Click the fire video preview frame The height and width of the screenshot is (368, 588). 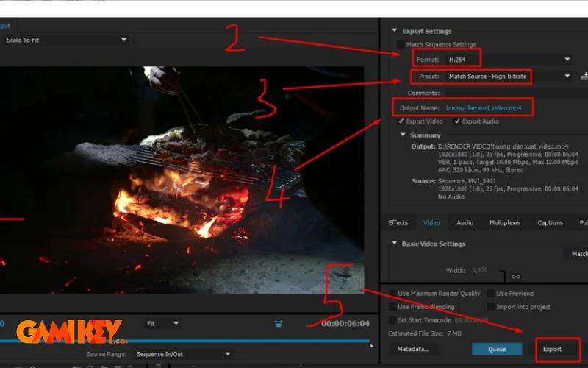(182, 180)
